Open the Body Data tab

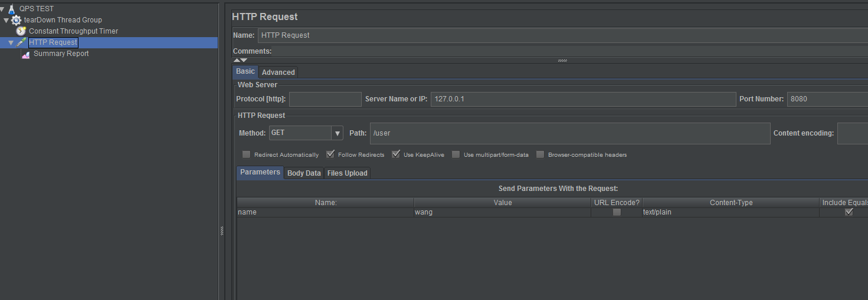(x=304, y=173)
